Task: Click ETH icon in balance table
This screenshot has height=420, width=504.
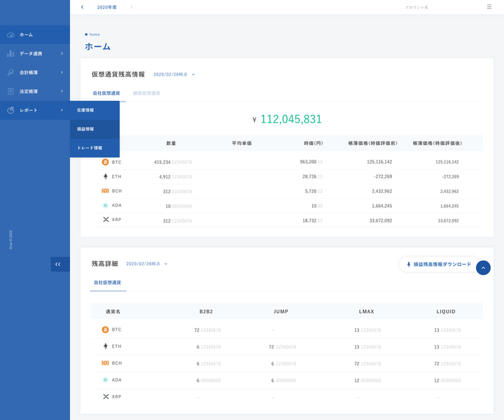Action: tap(105, 176)
